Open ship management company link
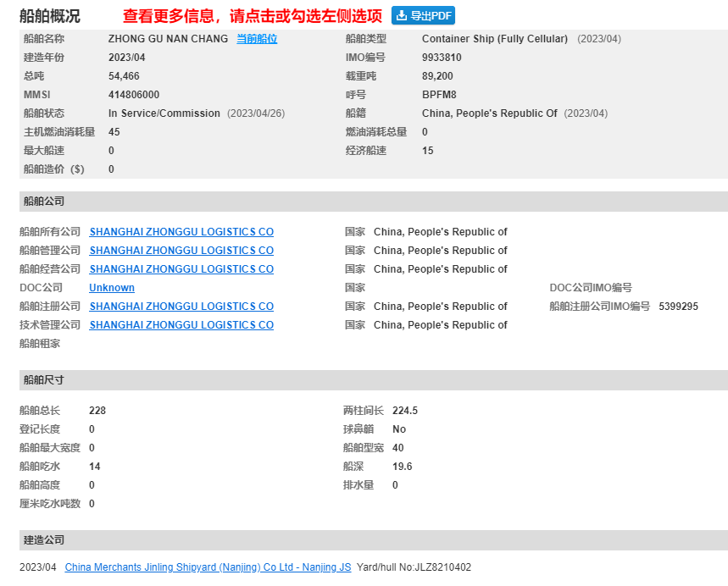This screenshot has height=586, width=728. click(181, 251)
